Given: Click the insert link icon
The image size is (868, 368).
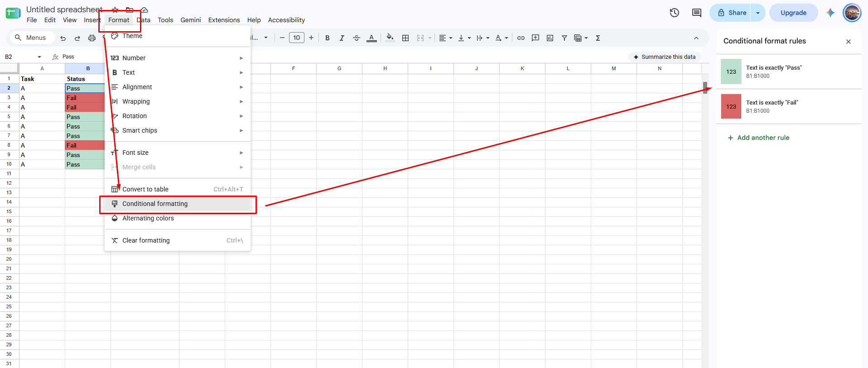Looking at the screenshot, I should (521, 38).
